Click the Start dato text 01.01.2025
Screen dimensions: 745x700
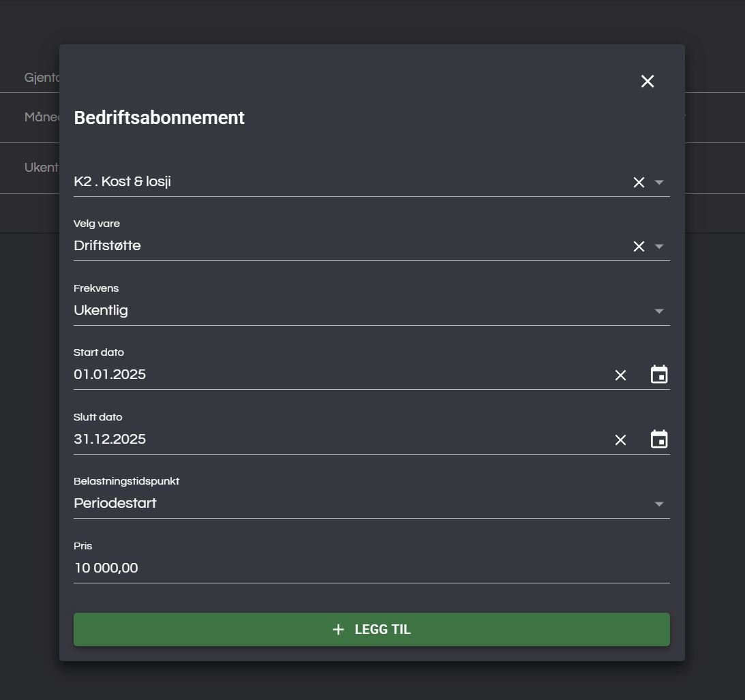point(110,374)
